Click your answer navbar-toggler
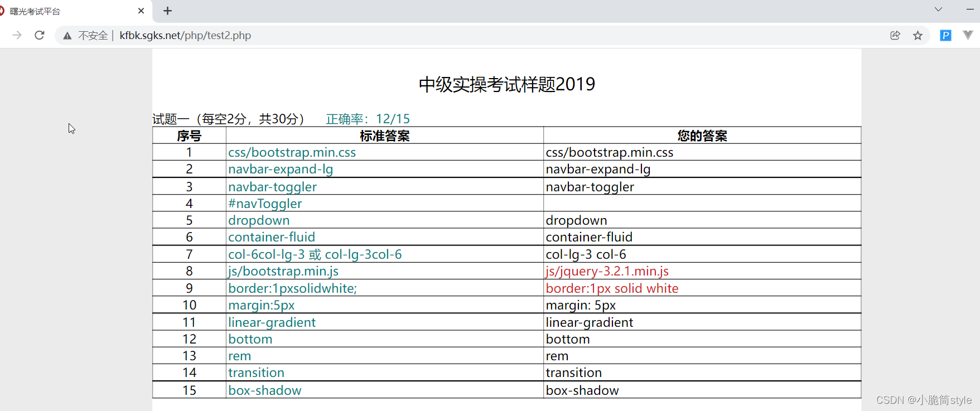This screenshot has height=411, width=980. (590, 187)
